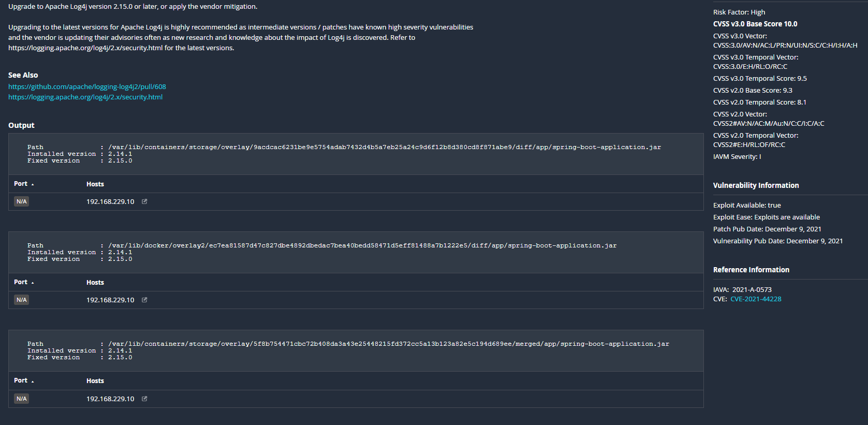Screen dimensions: 868x425
Task: Click external link icon beside the second table's host
Action: pos(144,300)
